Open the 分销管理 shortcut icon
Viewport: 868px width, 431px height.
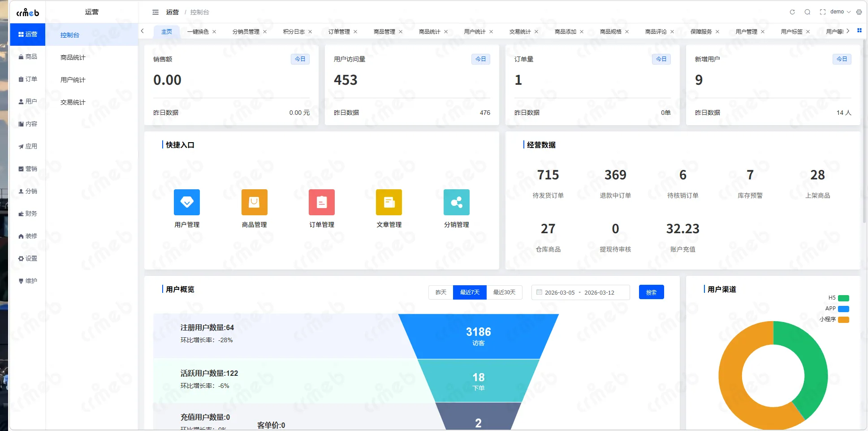(457, 202)
